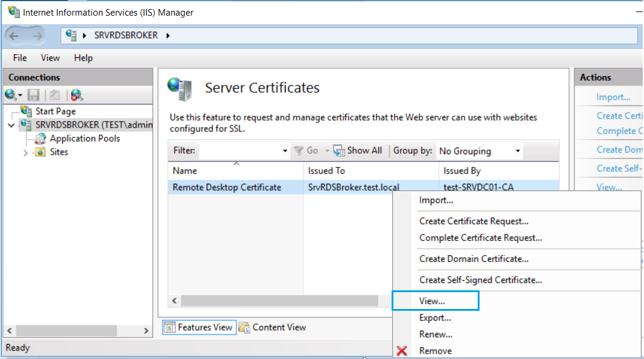
Task: Click the certificates list horizontal scrollbar
Action: tap(280, 301)
